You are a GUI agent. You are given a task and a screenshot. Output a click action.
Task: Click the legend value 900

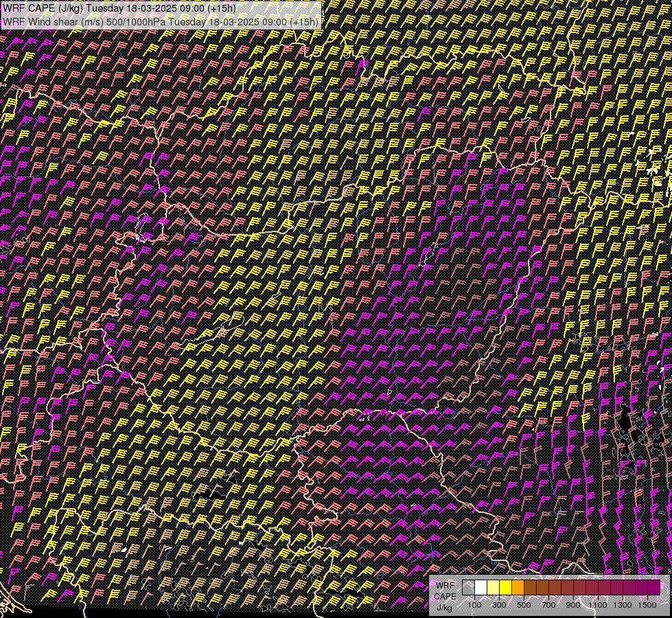573,605
